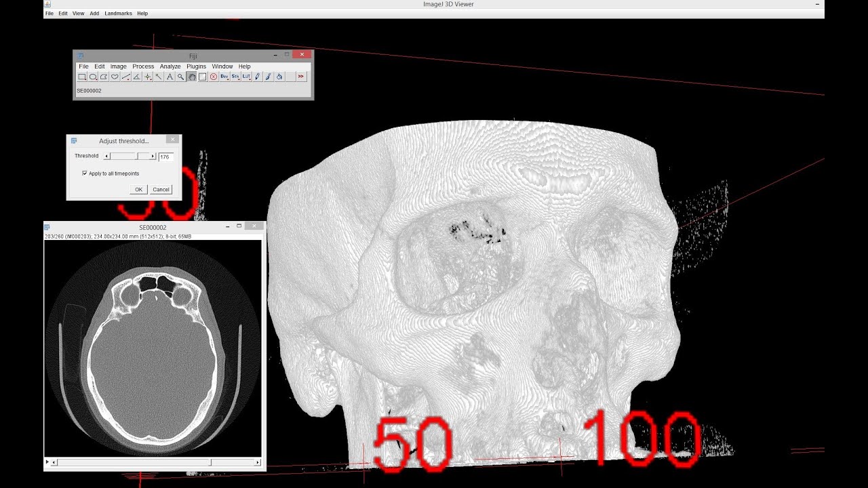Viewport: 868px width, 488px height.
Task: Click the Threshold slider right arrow
Action: (153, 156)
